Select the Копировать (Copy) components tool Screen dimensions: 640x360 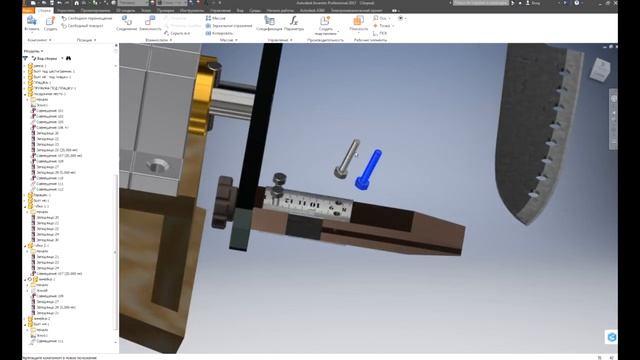click(x=219, y=33)
